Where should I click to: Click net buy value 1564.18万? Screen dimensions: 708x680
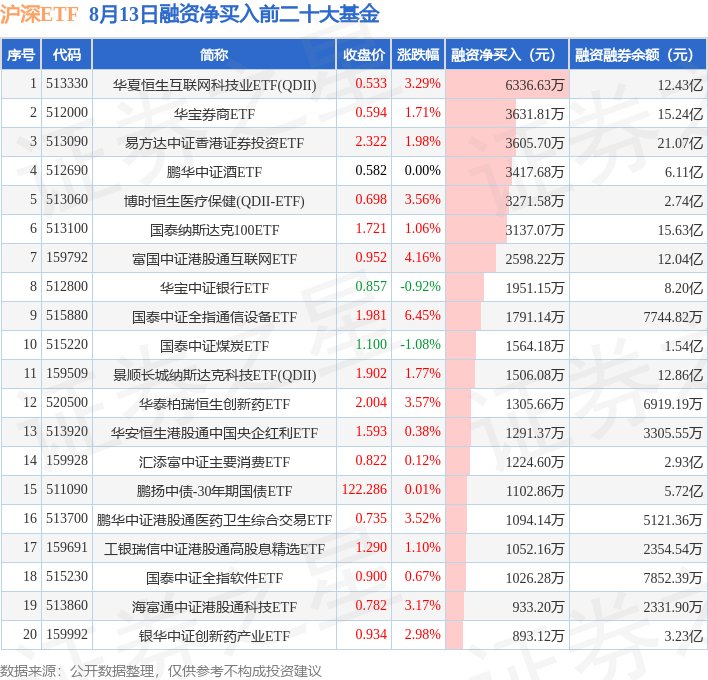(x=535, y=346)
